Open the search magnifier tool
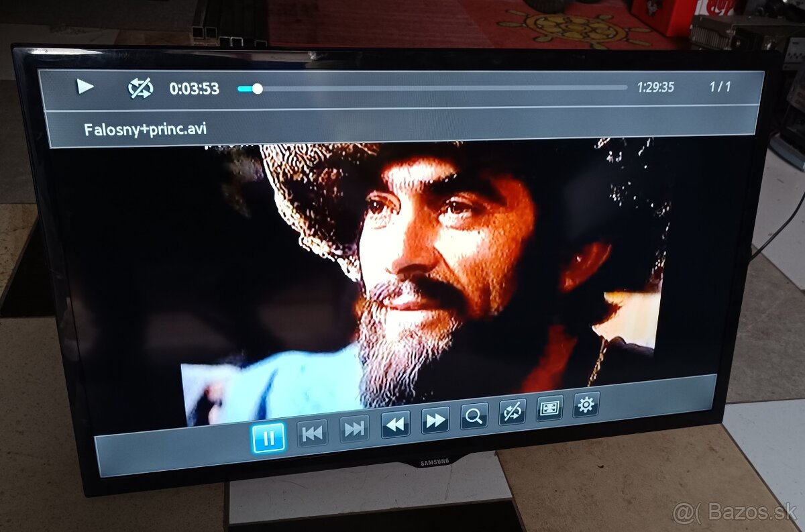805x532 pixels. tap(474, 417)
